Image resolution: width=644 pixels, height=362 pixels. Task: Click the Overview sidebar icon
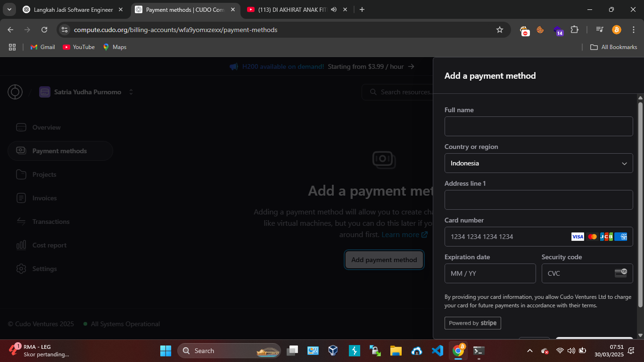21,127
